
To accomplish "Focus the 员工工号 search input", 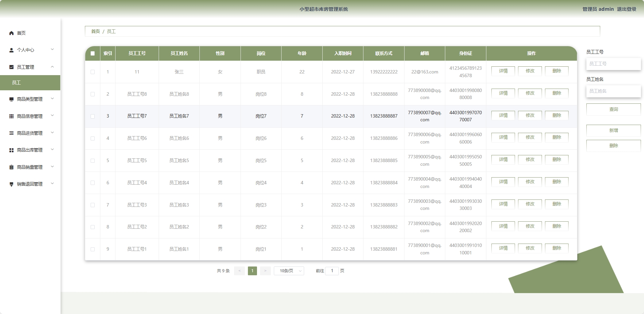I will pyautogui.click(x=613, y=64).
